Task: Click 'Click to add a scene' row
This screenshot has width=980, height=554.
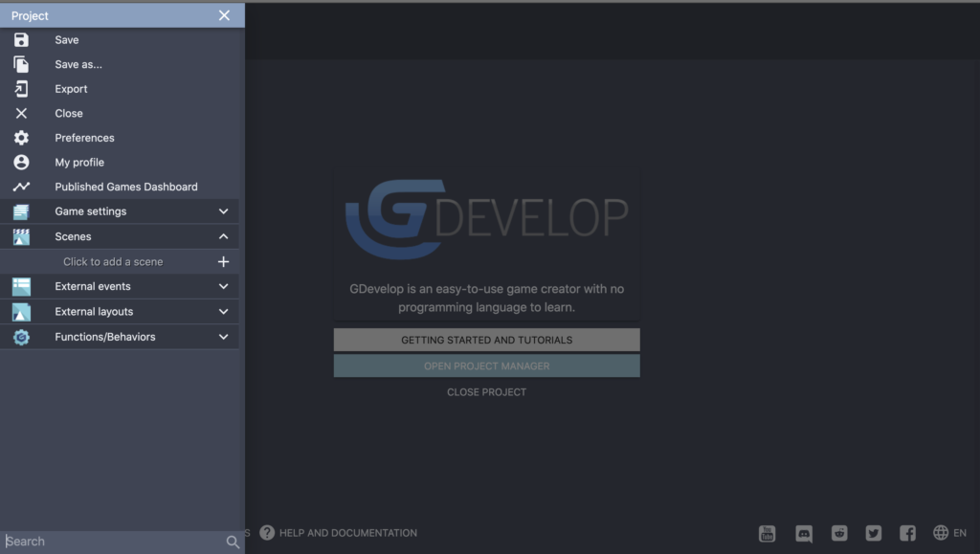Action: (120, 262)
